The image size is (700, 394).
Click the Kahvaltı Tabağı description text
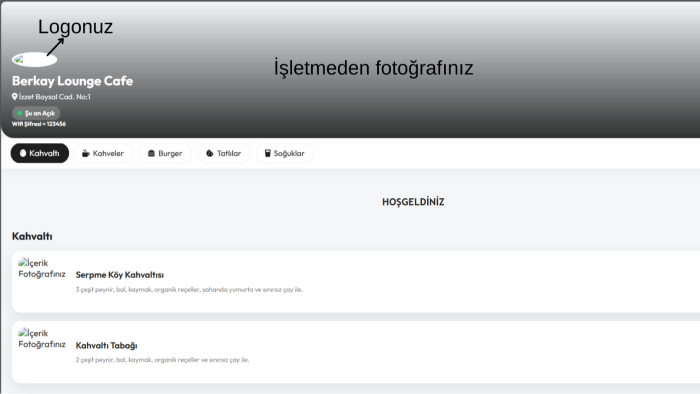162,360
